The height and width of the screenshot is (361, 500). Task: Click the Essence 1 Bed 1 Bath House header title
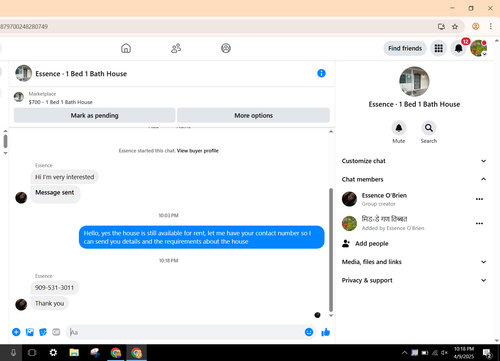click(x=81, y=74)
